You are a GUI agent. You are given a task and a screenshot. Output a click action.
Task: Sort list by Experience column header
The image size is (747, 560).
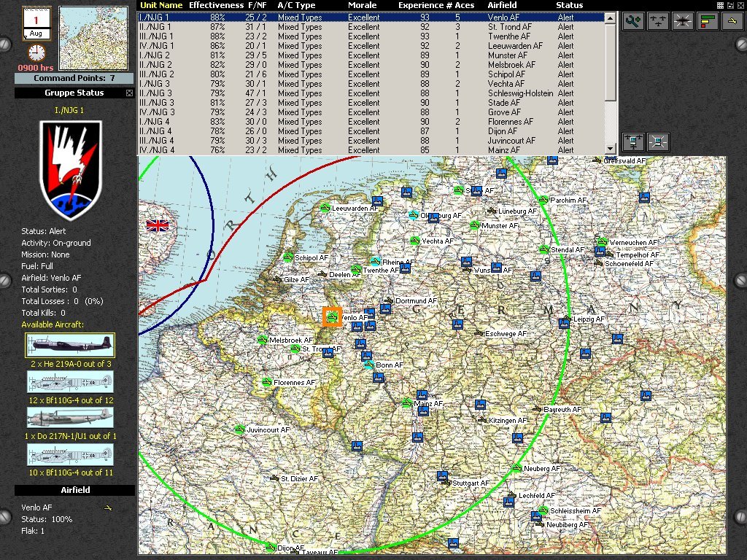click(423, 5)
